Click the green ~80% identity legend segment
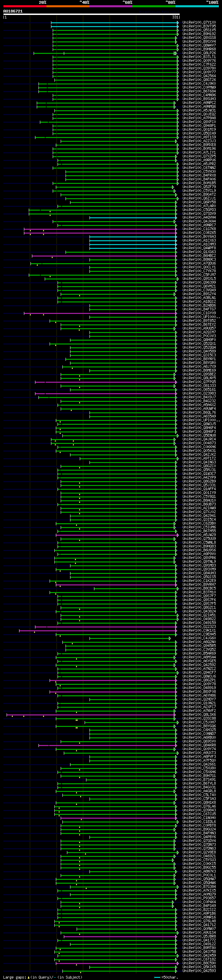This screenshot has height=980, width=222. tap(154, 6)
